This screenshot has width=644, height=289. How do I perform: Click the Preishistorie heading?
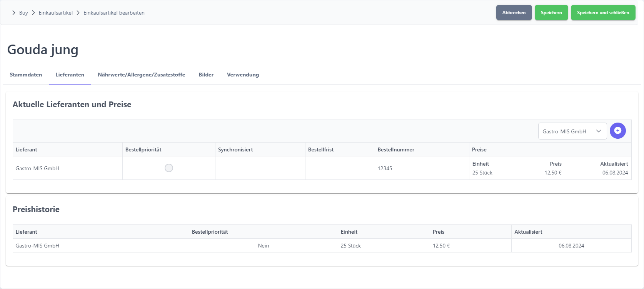coord(36,209)
